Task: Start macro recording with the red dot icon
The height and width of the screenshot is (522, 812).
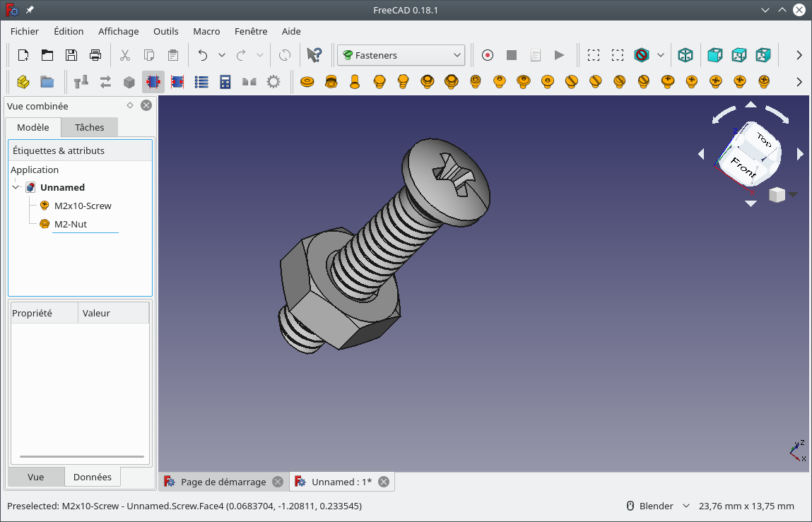Action: click(487, 55)
